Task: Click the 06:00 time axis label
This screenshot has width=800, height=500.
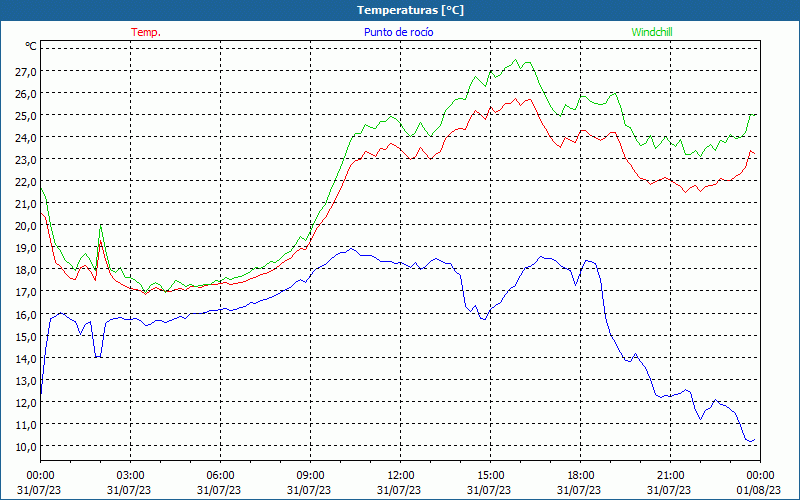Action: point(220,476)
